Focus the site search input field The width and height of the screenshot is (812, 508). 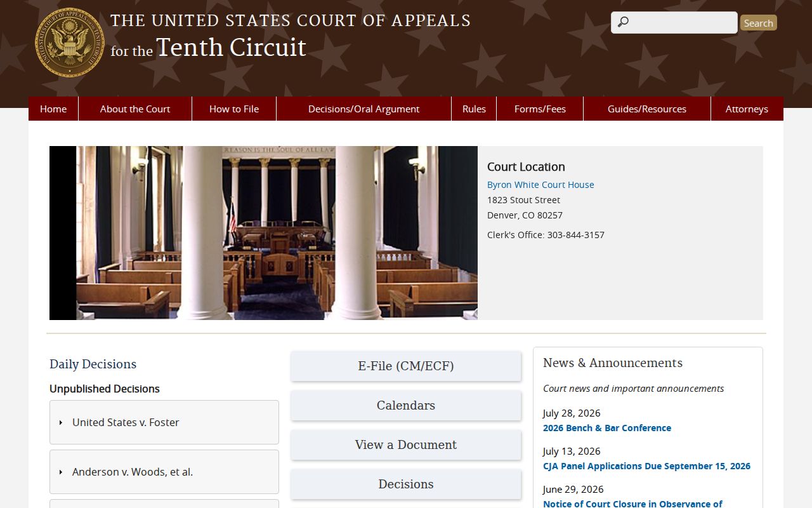674,22
